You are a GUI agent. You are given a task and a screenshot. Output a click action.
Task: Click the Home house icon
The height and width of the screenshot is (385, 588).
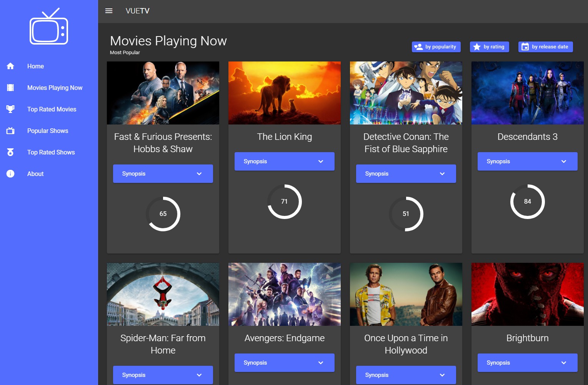tap(10, 66)
